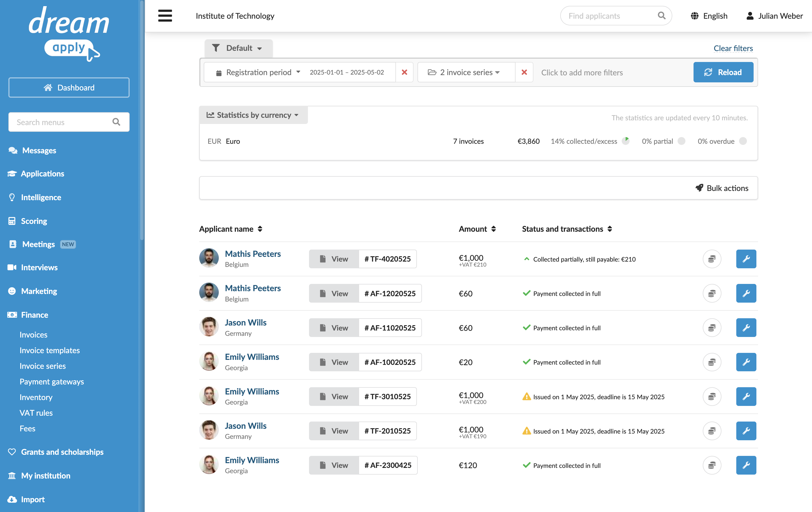Open Jason Wills profile for AF-11020525
Screen dimensions: 812x512
[x=246, y=322]
